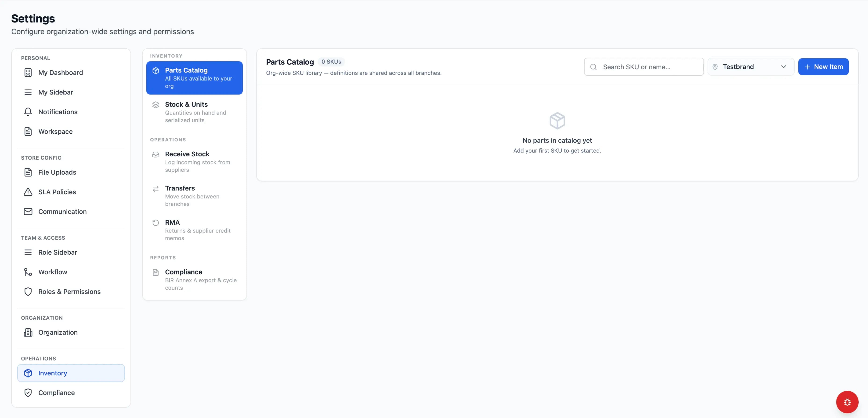
Task: Click "Add your first SKU to get started."
Action: click(557, 150)
